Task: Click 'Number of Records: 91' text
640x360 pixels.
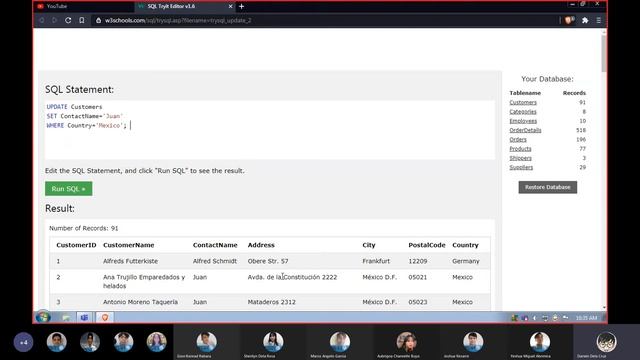Action: (84, 228)
